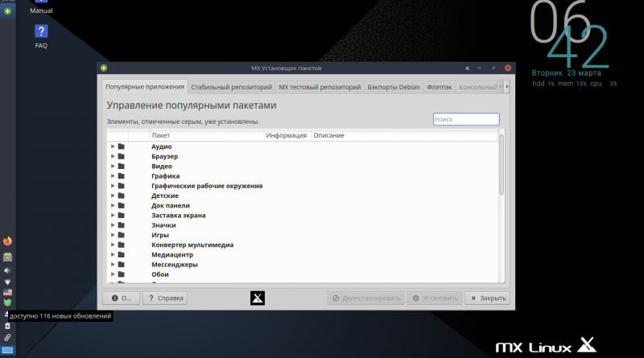Switch to the Стабильный репозиторий tab
Viewport: 644px width, 358px height.
point(232,87)
